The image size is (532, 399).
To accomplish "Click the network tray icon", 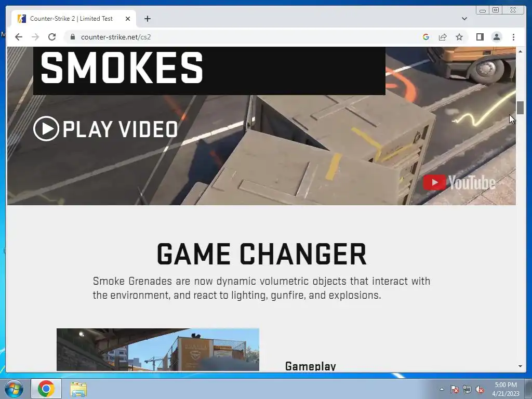I will [467, 389].
